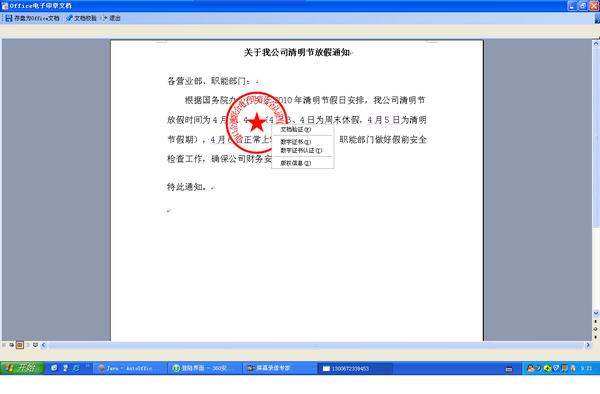Screen dimensions: 600x394
Task: Click the red electronic seal stamp
Action: 256,122
